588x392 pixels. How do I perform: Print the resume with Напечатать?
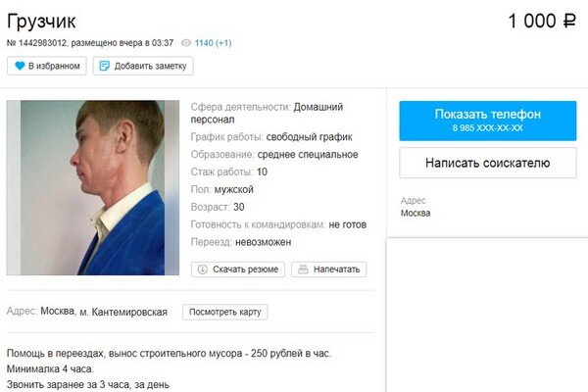[x=329, y=269]
